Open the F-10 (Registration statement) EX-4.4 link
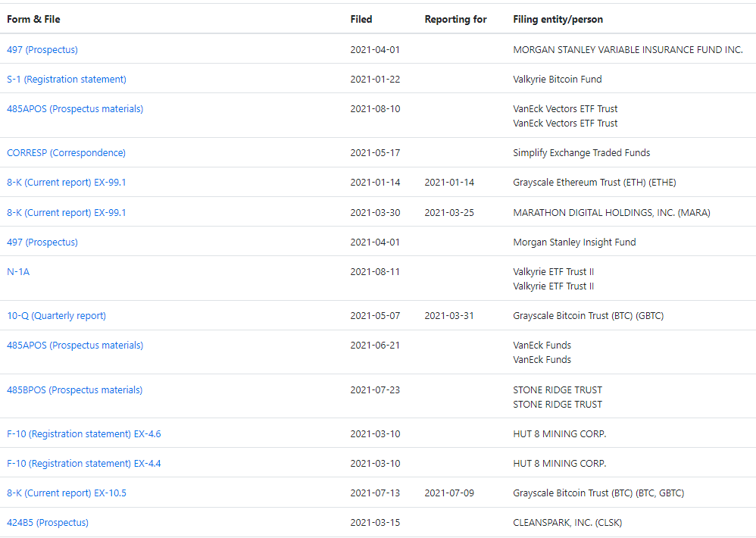756x538 pixels. (x=84, y=463)
